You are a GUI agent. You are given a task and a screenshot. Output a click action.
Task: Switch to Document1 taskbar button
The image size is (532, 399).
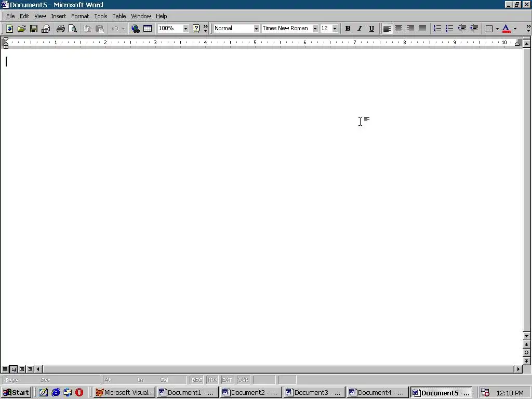(187, 393)
